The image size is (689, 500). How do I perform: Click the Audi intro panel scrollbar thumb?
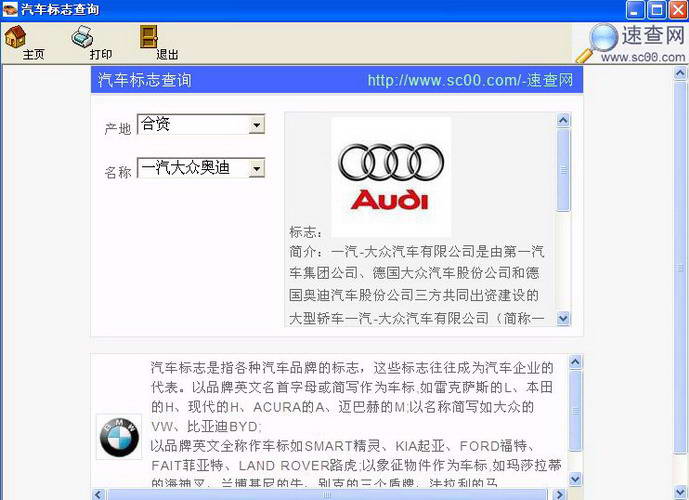[x=563, y=170]
